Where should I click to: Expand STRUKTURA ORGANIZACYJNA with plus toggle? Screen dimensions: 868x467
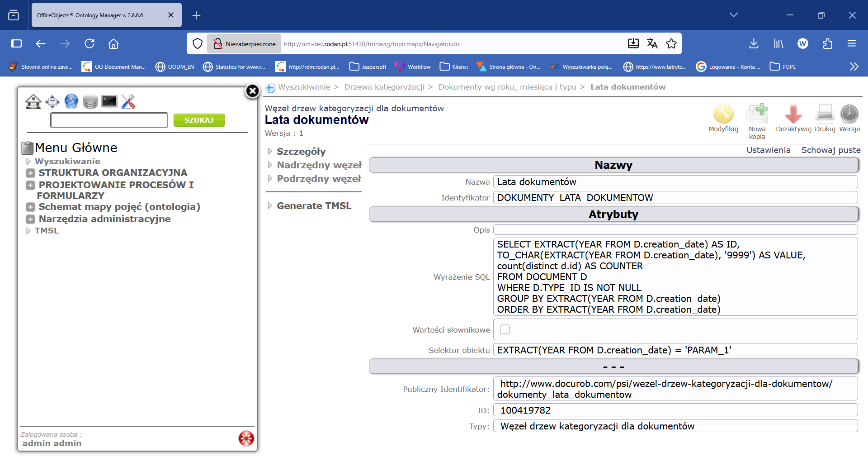(x=30, y=173)
